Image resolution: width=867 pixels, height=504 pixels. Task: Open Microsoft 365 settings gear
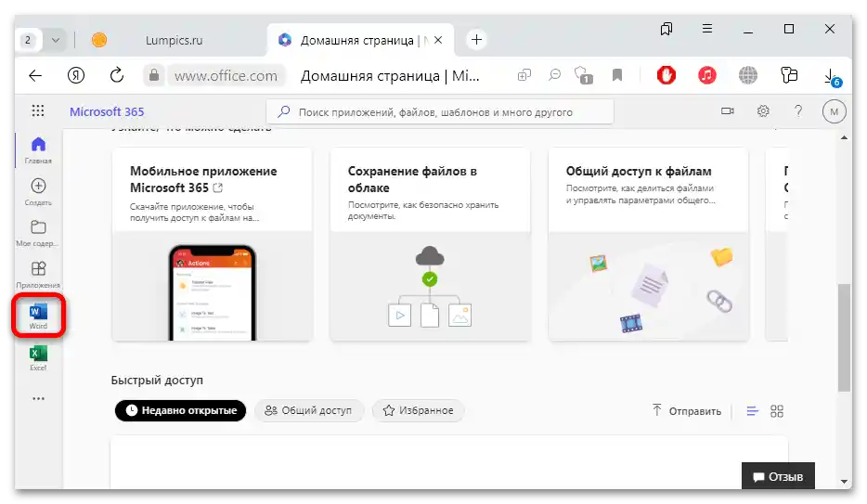click(x=763, y=111)
